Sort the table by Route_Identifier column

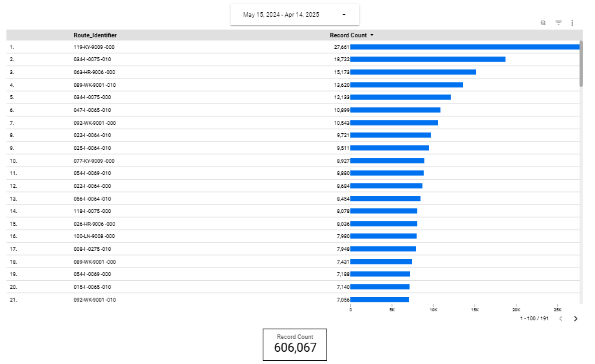[95, 35]
